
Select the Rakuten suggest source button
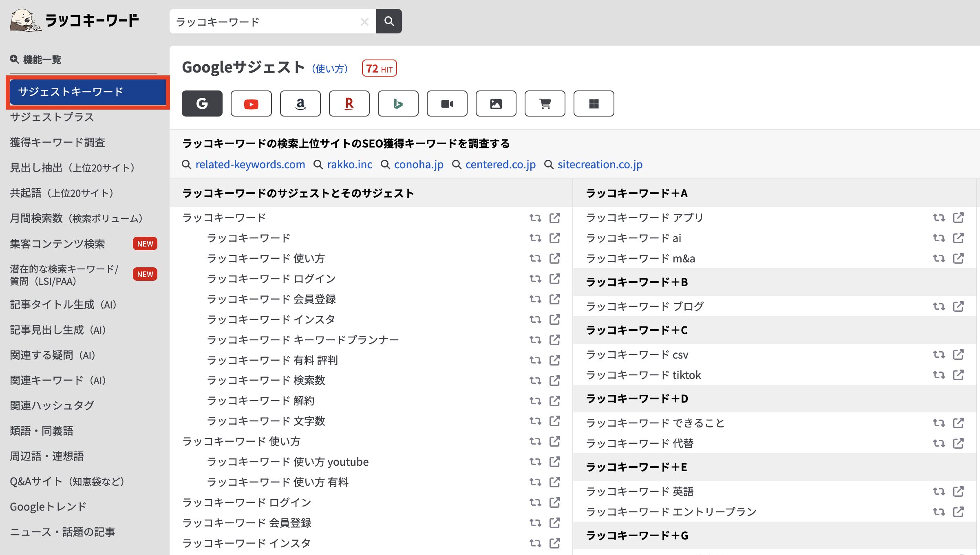pyautogui.click(x=349, y=104)
